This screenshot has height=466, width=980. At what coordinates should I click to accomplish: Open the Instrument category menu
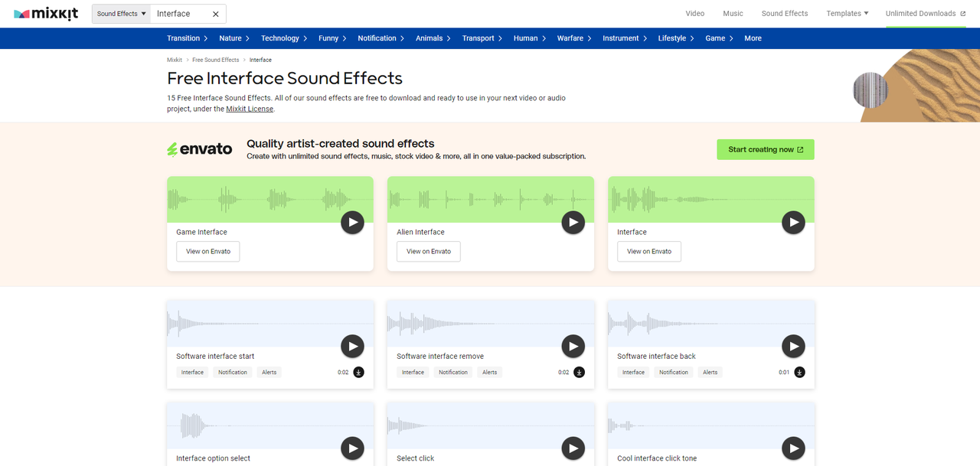point(625,38)
